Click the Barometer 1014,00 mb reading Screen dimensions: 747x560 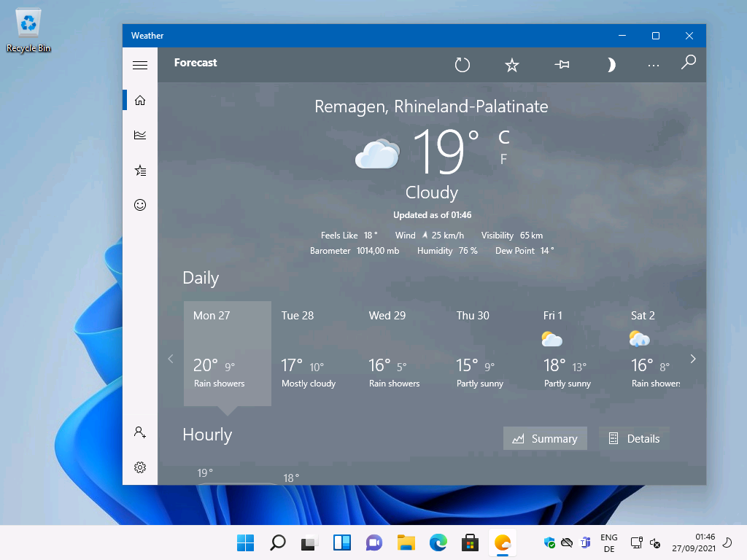[x=355, y=251]
